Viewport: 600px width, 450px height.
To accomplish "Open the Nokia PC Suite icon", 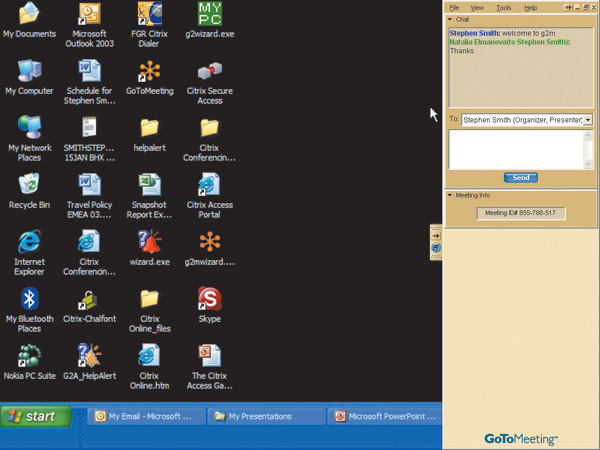I will (x=30, y=356).
